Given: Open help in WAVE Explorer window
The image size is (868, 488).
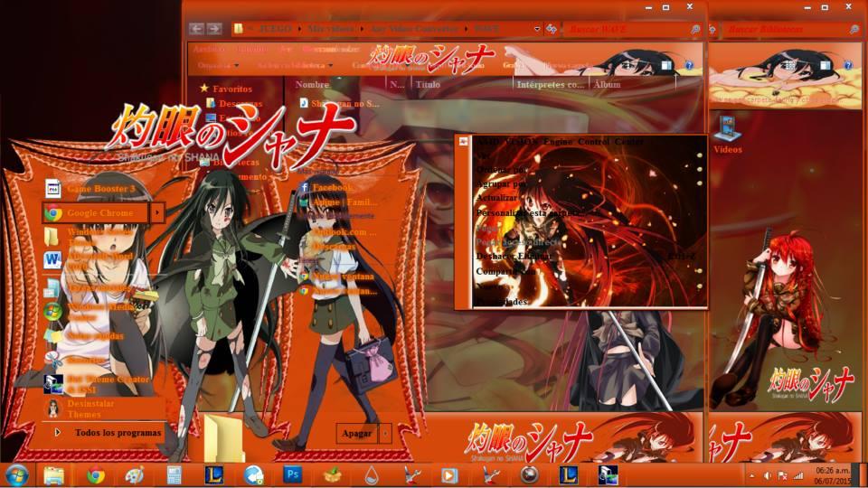Looking at the screenshot, I should pyautogui.click(x=689, y=65).
